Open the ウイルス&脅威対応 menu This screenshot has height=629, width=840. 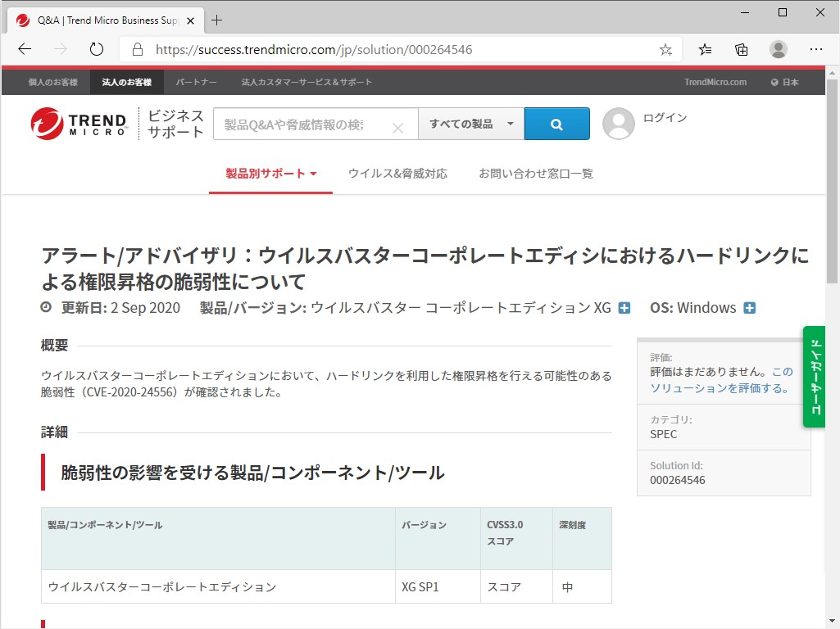coord(398,173)
